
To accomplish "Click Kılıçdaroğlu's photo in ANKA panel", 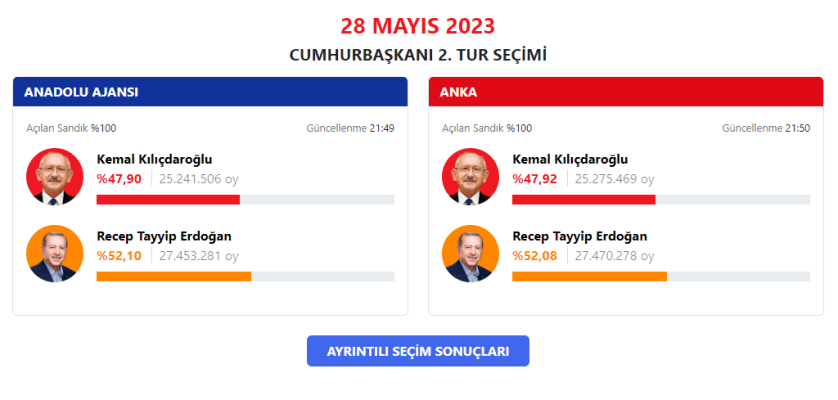I will 470,176.
